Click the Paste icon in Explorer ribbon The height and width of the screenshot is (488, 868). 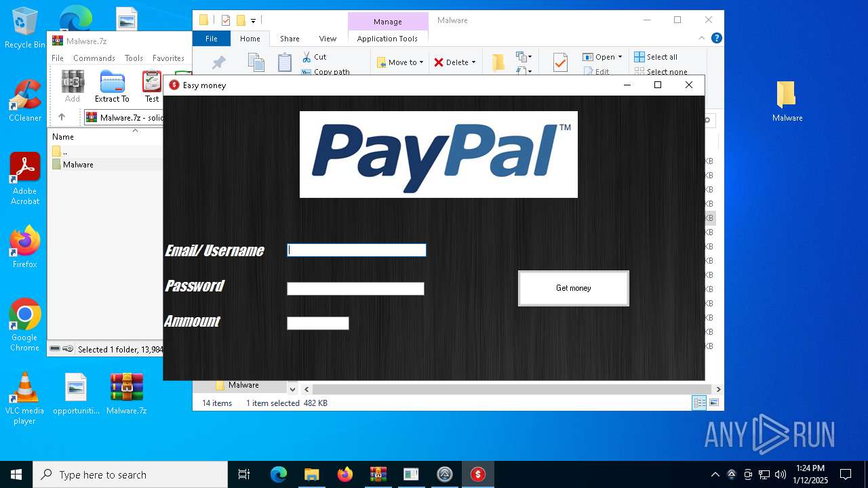285,62
